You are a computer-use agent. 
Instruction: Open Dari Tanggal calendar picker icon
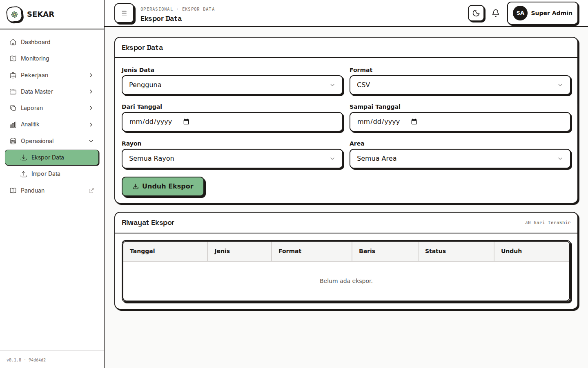[x=186, y=122]
